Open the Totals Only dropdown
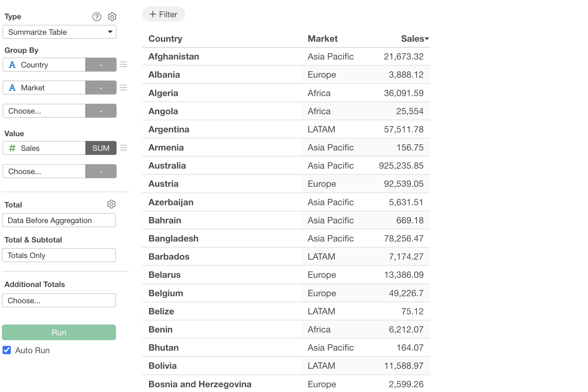This screenshot has height=392, width=588. 59,255
